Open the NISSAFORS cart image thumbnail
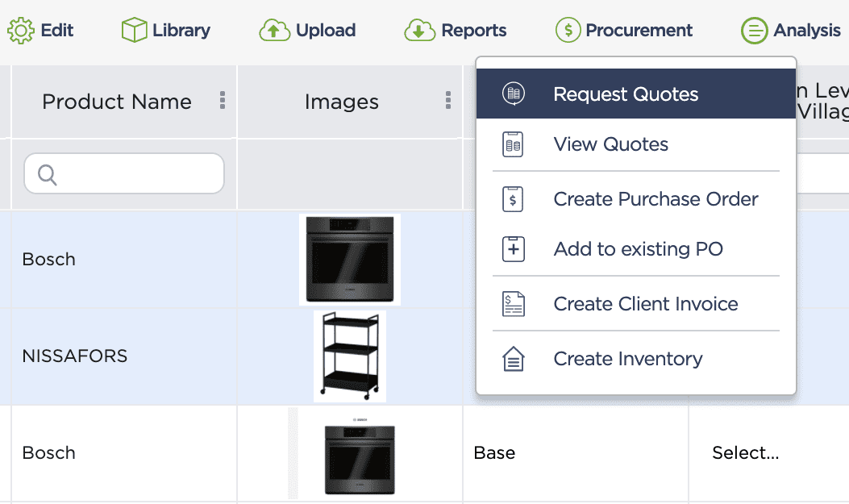The height and width of the screenshot is (504, 849). point(349,356)
